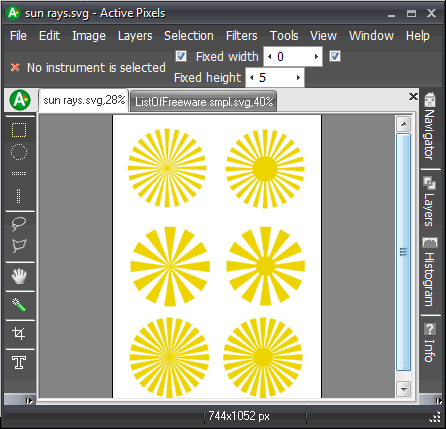Screen dimensions: 446x429
Task: Pick the polygonal lasso tool
Action: pyautogui.click(x=19, y=246)
